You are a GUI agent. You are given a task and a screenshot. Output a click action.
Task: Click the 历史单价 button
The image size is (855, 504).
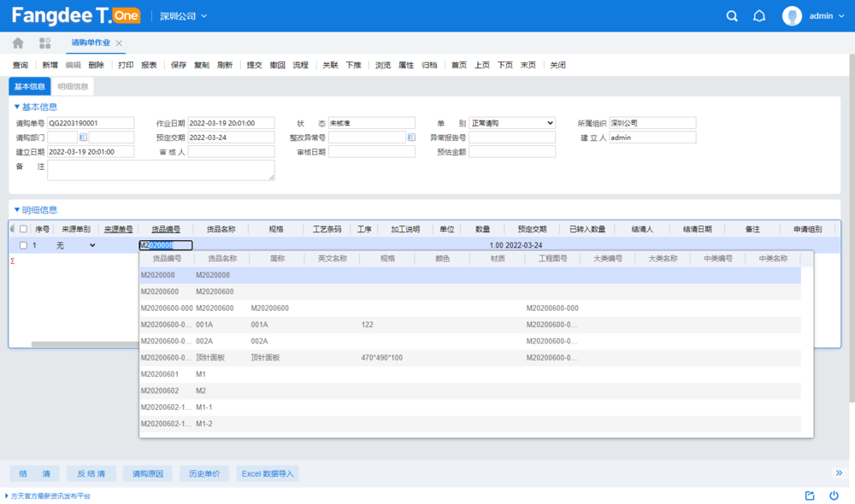click(204, 473)
